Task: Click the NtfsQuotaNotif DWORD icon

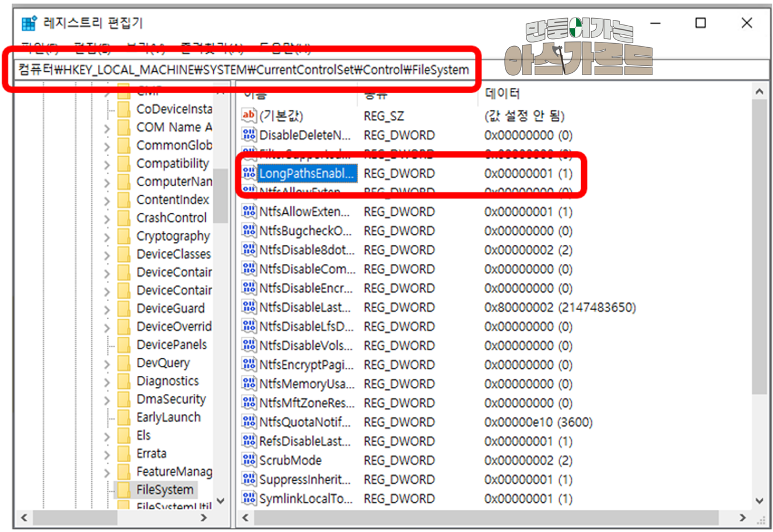Action: pyautogui.click(x=249, y=422)
